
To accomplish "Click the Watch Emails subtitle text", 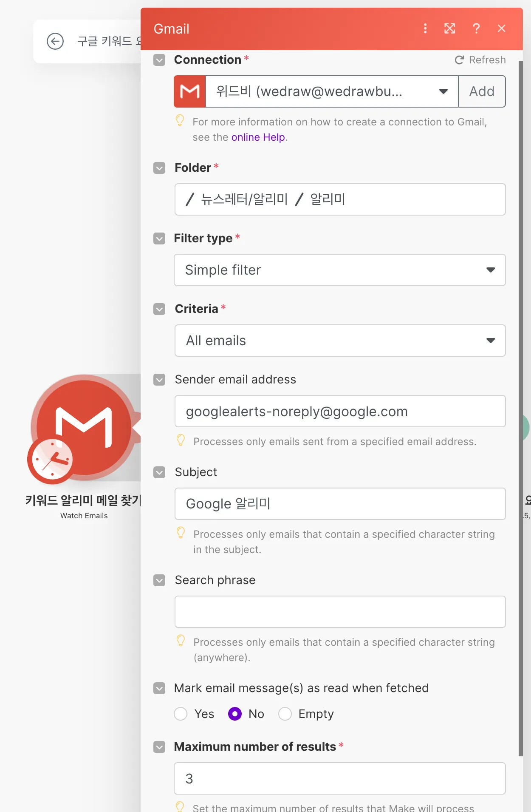I will (84, 516).
